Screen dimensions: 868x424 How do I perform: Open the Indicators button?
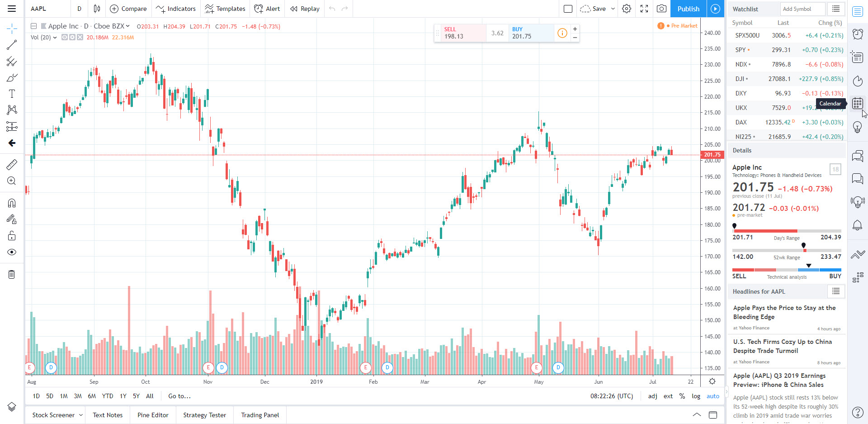coord(175,9)
